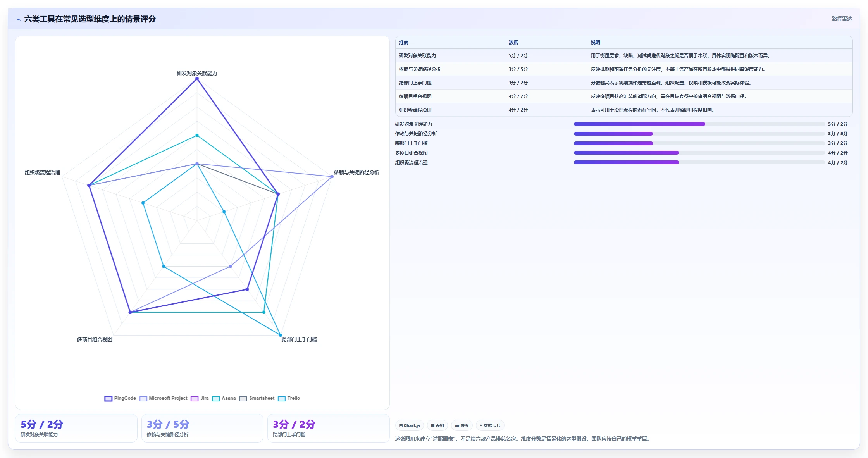Screen dimensions: 868x458
Task: Click the 5分 / 2分 value beside first progress bar
Action: 838,124
